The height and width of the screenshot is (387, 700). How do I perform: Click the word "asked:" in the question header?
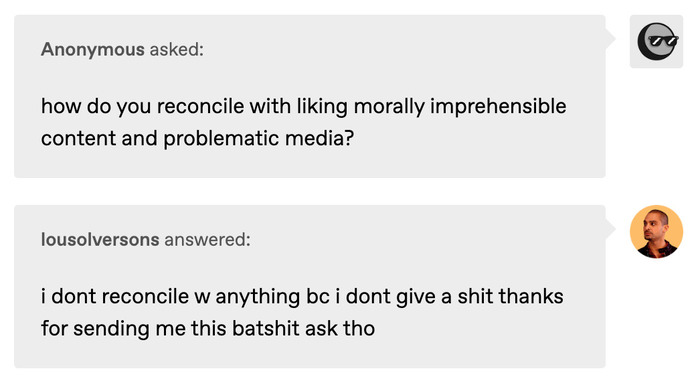(x=176, y=49)
